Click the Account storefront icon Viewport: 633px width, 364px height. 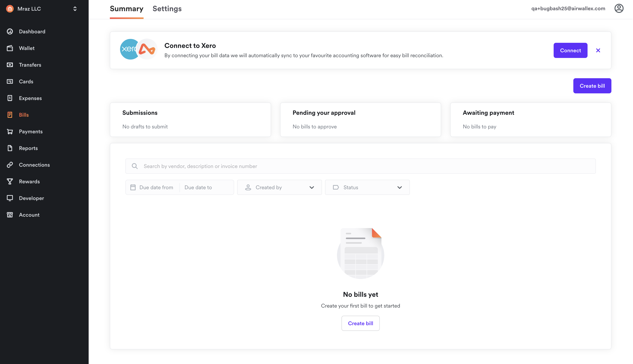[10, 215]
